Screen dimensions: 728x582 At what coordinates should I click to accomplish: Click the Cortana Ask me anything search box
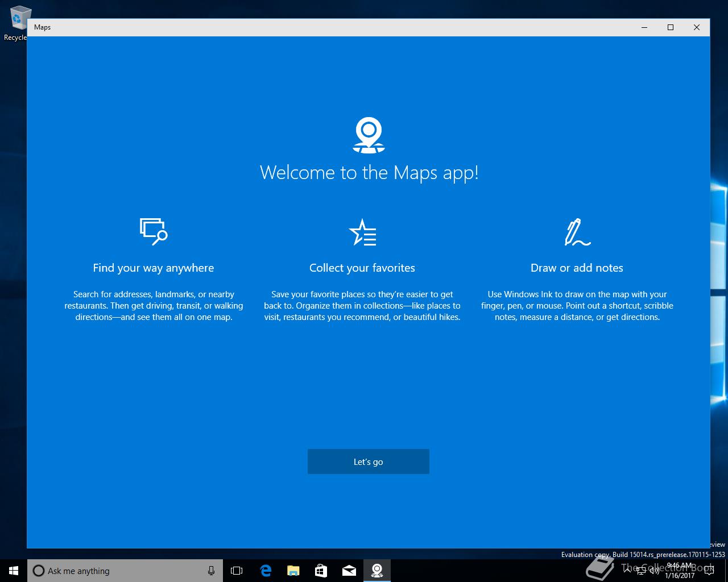point(125,571)
